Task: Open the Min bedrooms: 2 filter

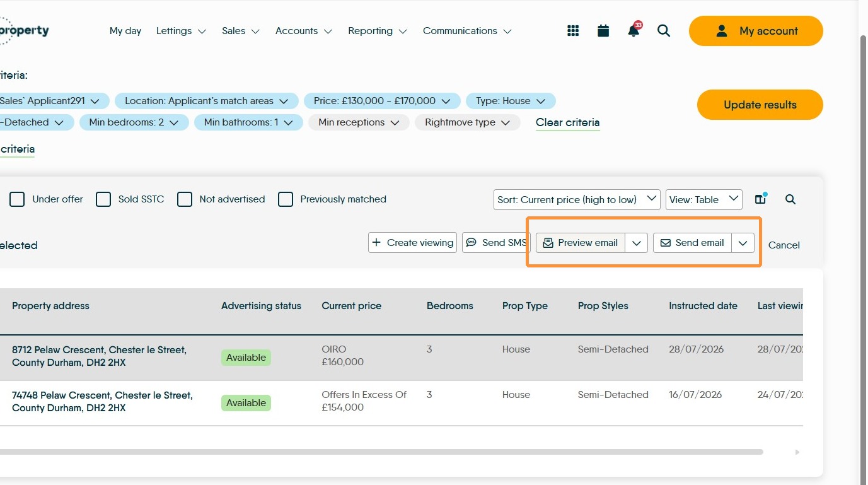Action: (x=134, y=122)
